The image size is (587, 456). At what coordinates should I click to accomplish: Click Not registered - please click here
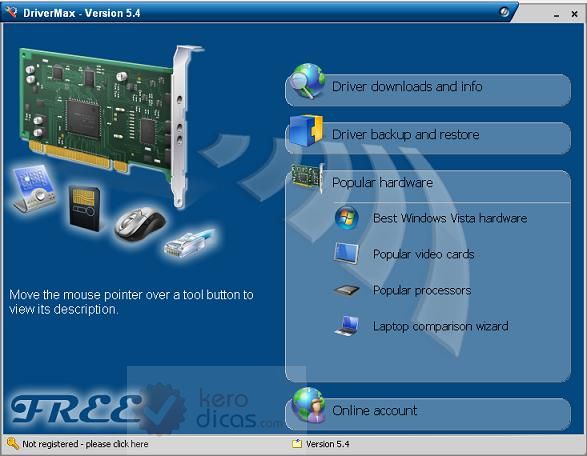coord(85,444)
